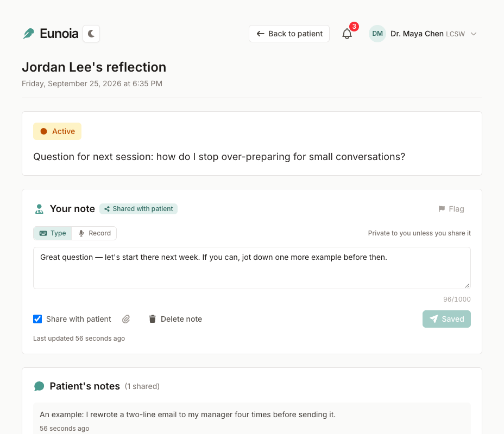Click the '96/1000' character counter
Screen dimensions: 504x434
[x=457, y=299]
